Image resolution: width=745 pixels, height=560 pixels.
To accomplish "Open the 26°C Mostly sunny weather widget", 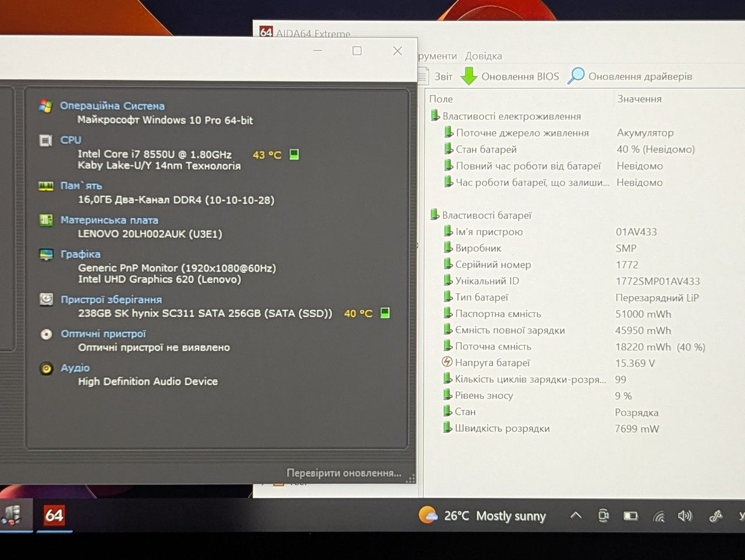I will [483, 516].
